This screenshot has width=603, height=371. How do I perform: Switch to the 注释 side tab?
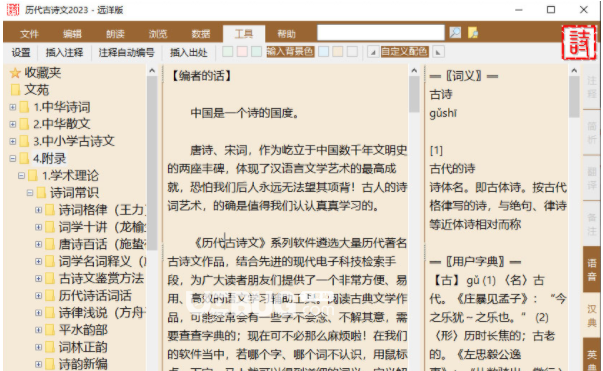592,87
